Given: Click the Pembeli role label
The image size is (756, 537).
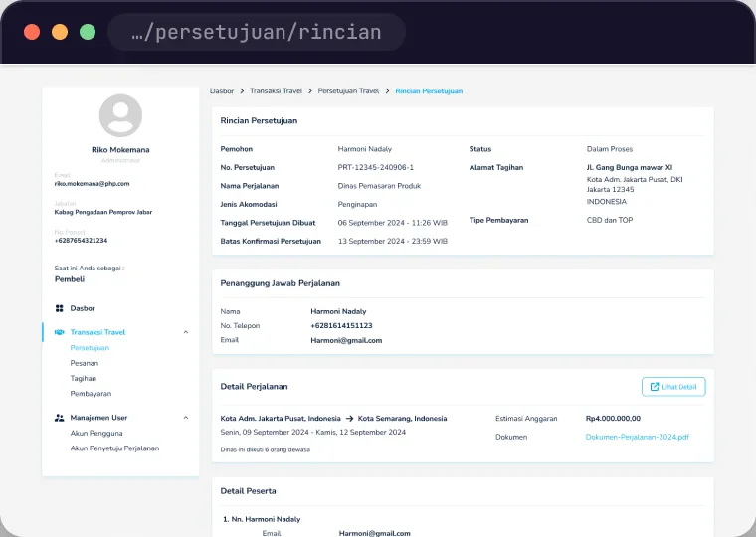Looking at the screenshot, I should pos(70,279).
